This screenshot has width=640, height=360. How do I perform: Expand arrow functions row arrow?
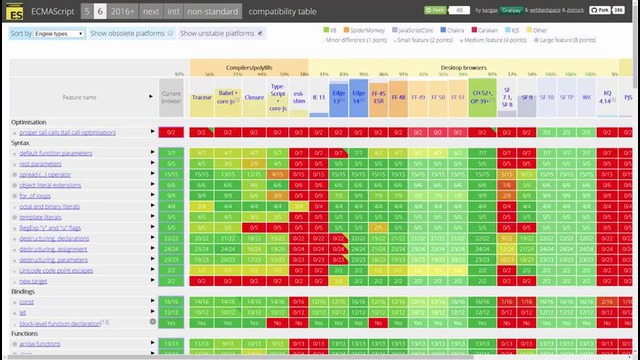152,343
